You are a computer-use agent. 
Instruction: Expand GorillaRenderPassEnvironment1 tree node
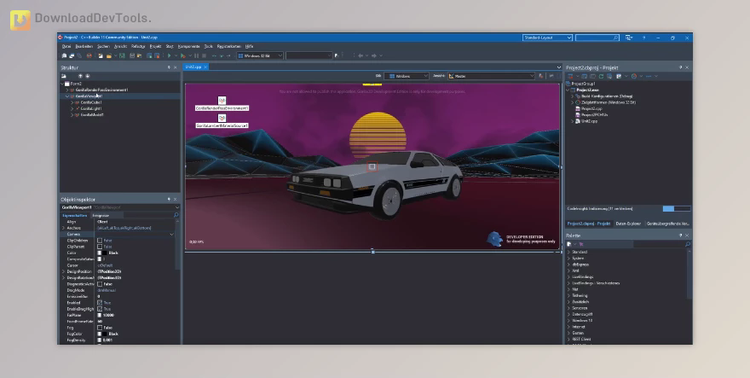click(x=67, y=90)
